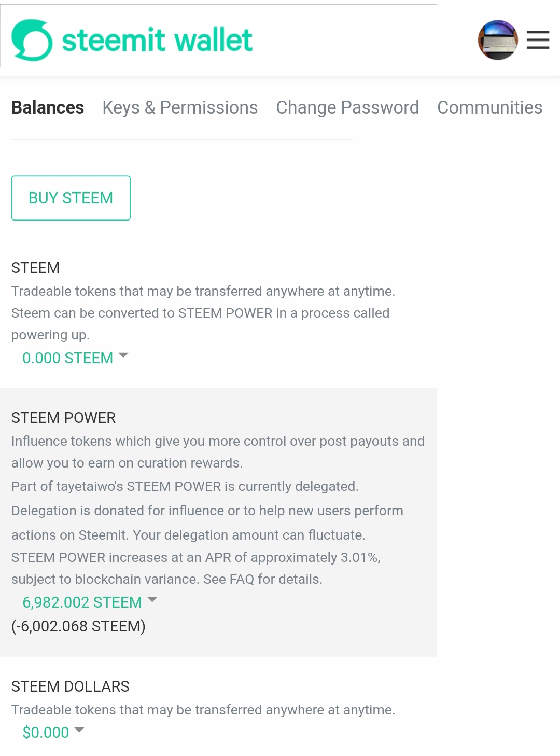Open the hamburger menu icon
The height and width of the screenshot is (756, 560).
click(538, 40)
